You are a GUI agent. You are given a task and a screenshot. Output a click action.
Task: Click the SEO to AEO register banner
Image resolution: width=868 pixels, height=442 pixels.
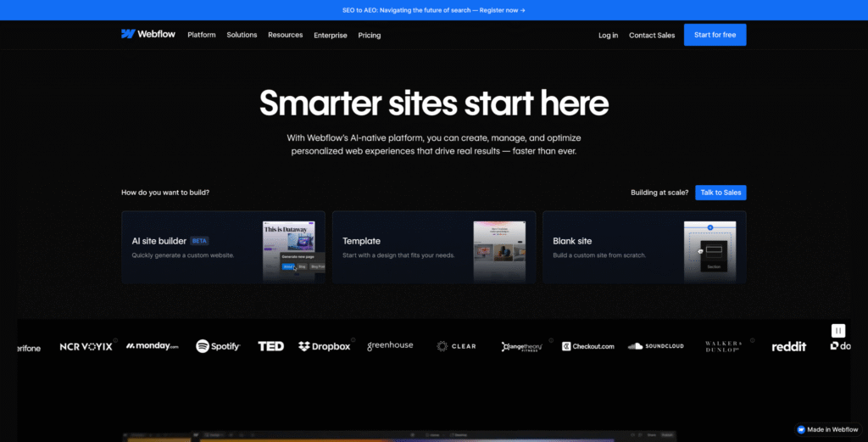pyautogui.click(x=434, y=10)
